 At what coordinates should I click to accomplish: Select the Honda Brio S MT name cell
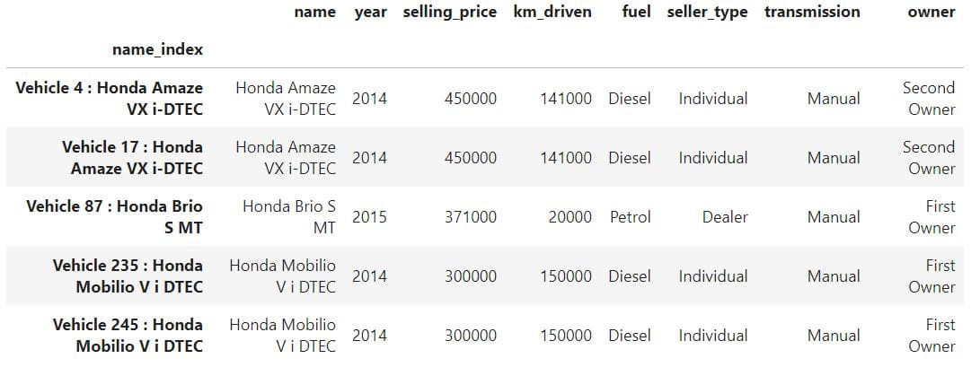pyautogui.click(x=288, y=217)
